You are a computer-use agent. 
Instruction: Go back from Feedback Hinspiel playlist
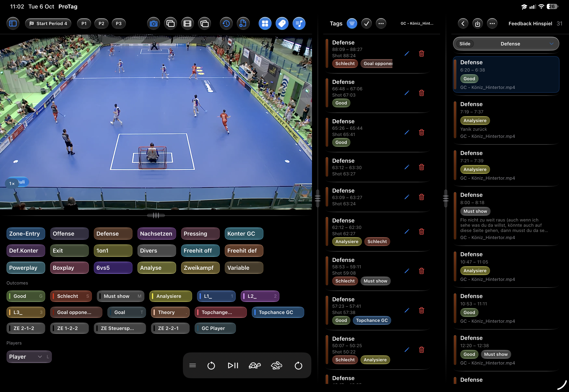(463, 24)
